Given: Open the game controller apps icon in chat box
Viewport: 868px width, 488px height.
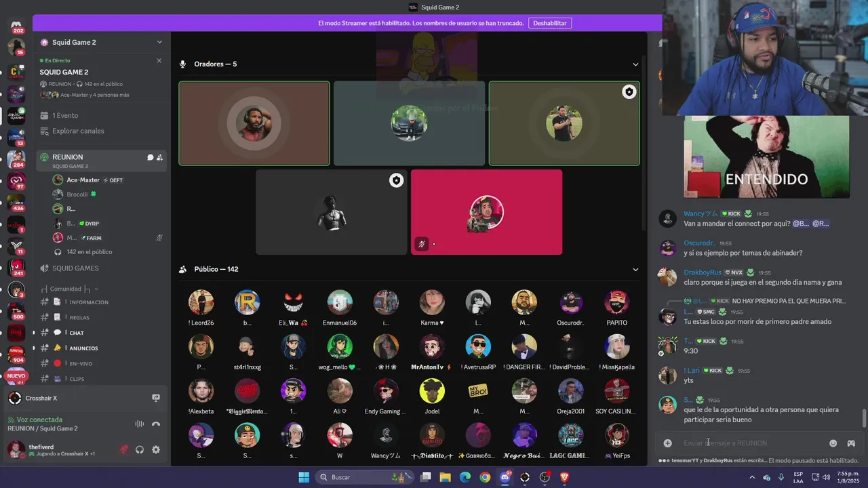Looking at the screenshot, I should 851,443.
